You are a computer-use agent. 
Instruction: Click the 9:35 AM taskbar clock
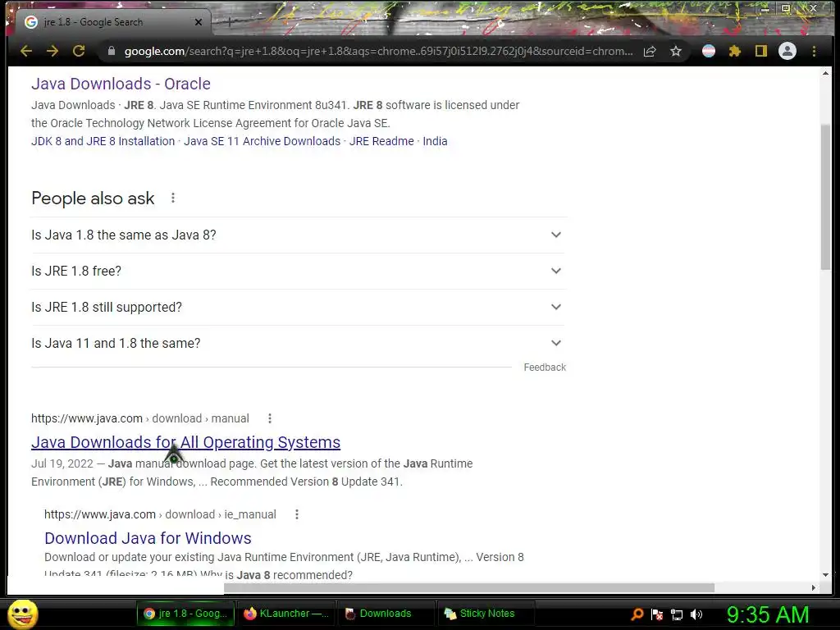[x=768, y=614]
